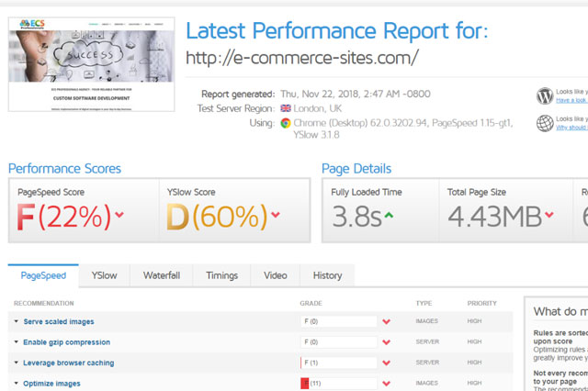Click the Performance Scores heading
The height and width of the screenshot is (391, 588).
(x=64, y=169)
